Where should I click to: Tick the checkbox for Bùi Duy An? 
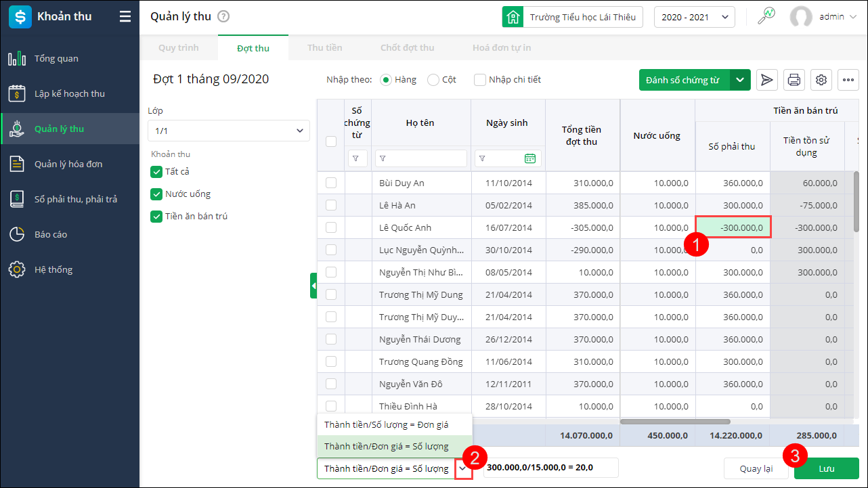[331, 183]
